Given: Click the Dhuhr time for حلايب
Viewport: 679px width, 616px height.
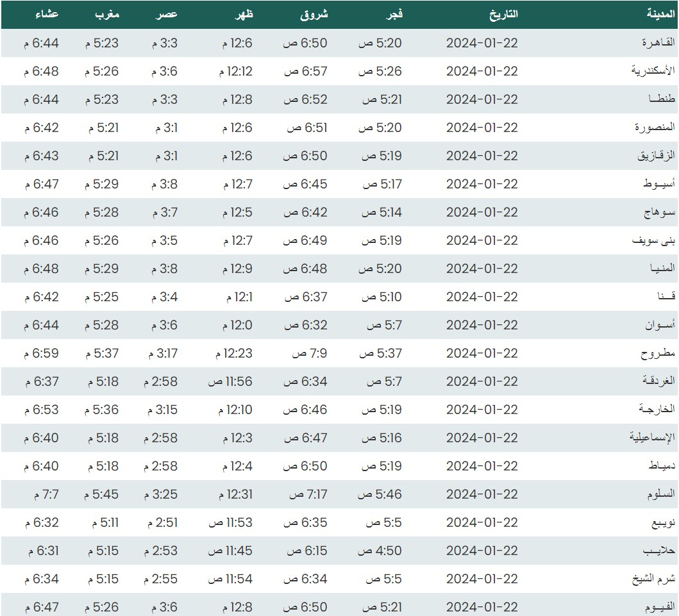Looking at the screenshot, I should click(x=230, y=551).
